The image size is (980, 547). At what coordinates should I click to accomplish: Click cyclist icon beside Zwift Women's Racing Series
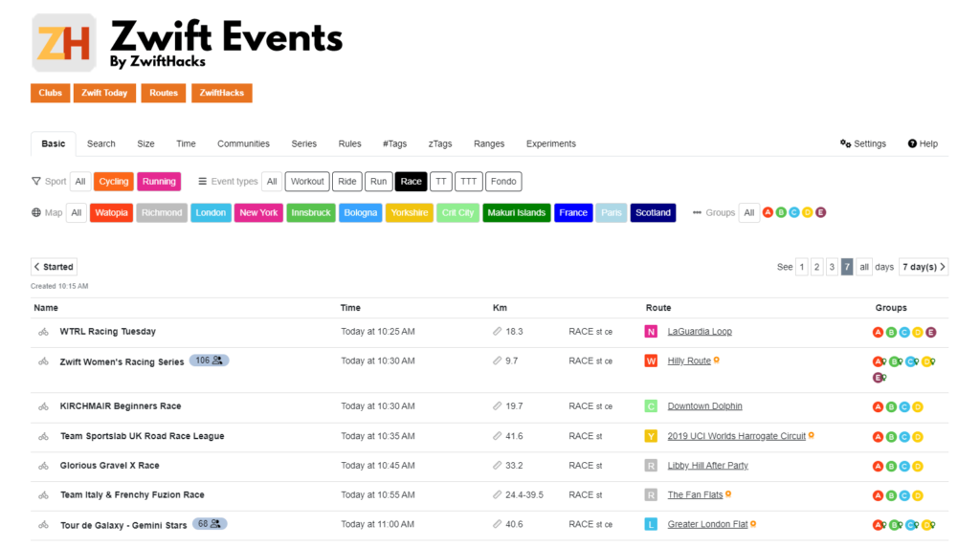pyautogui.click(x=43, y=361)
